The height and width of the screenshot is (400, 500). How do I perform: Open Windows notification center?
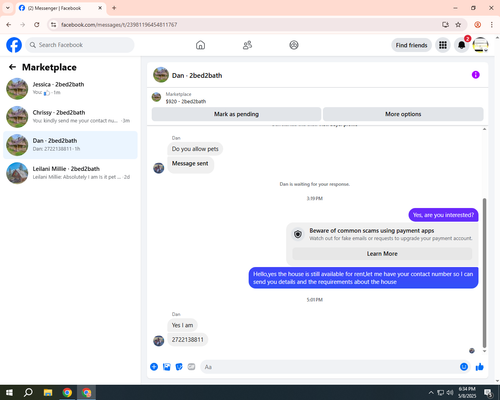489,393
